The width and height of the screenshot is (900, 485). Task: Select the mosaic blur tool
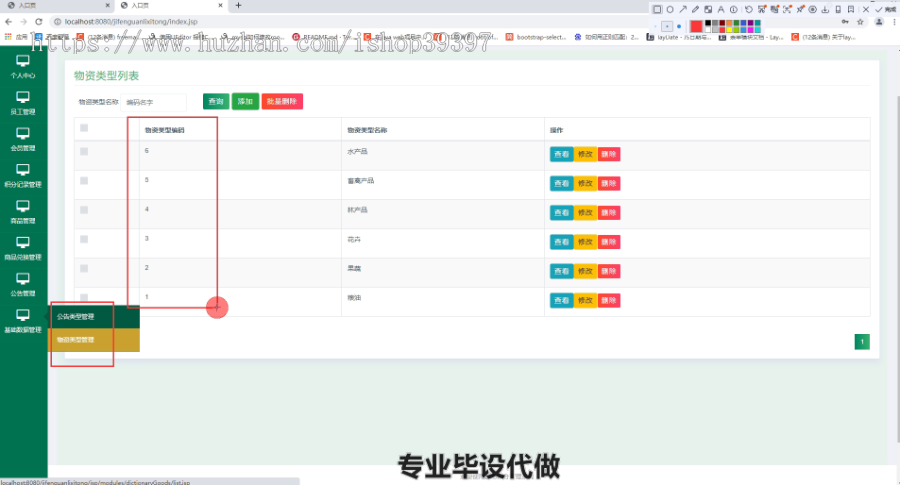708,9
